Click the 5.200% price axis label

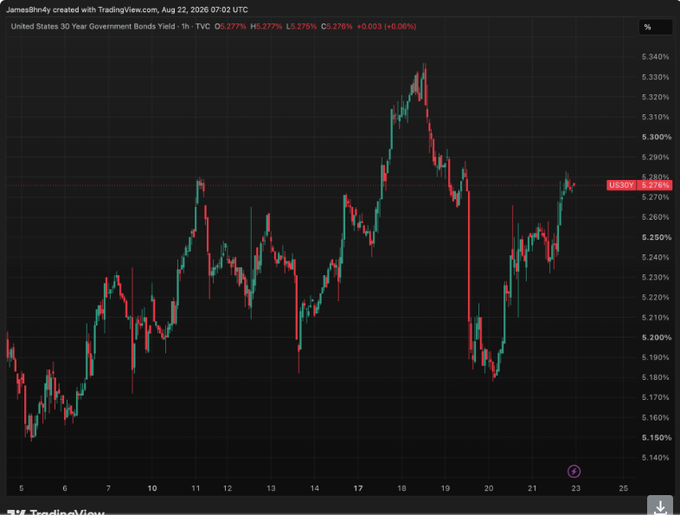(656, 338)
